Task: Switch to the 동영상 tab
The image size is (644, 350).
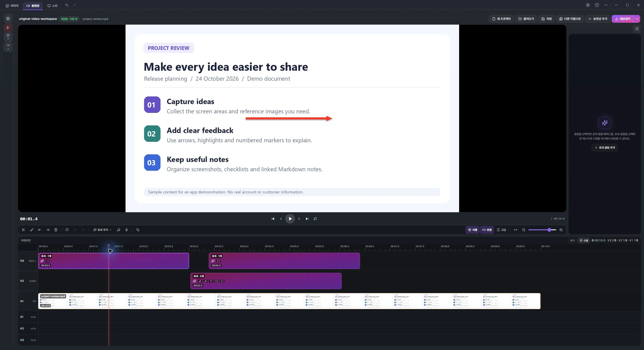Action: (33, 6)
